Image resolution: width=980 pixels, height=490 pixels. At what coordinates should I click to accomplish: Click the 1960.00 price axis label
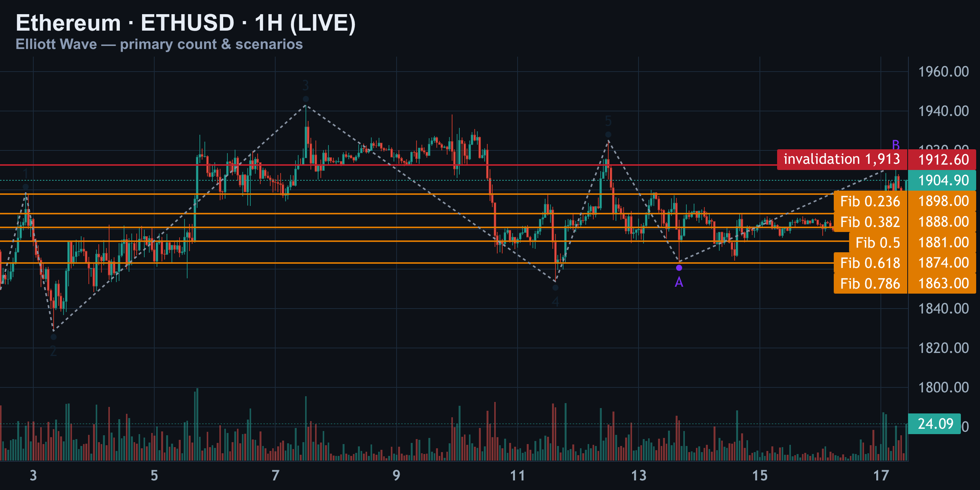[x=944, y=72]
